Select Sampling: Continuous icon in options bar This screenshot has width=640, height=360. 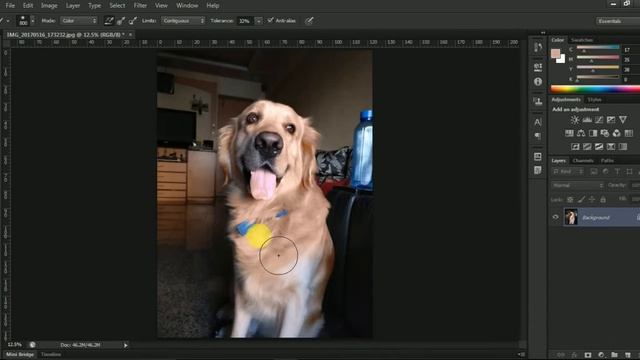pos(109,20)
